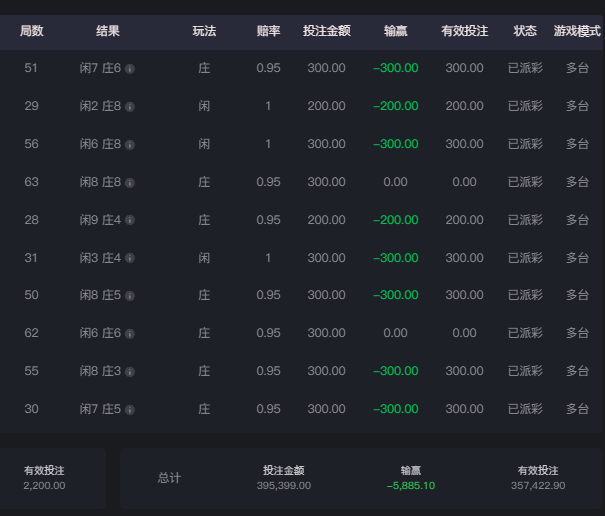Image resolution: width=605 pixels, height=516 pixels.
Task: Click total valid bet 357,422.90
Action: [538, 486]
